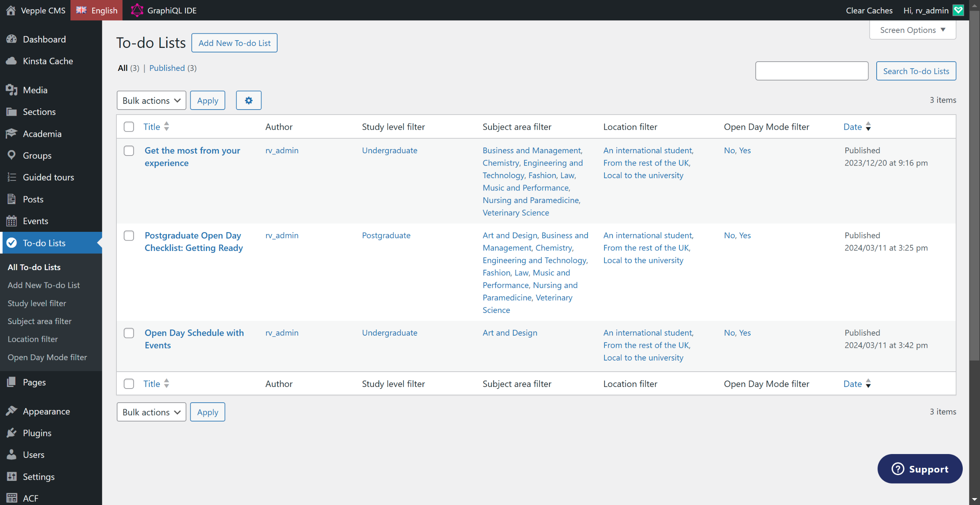Screen dimensions: 980x505
Task: Click the gear settings icon beside Apply
Action: (x=248, y=100)
